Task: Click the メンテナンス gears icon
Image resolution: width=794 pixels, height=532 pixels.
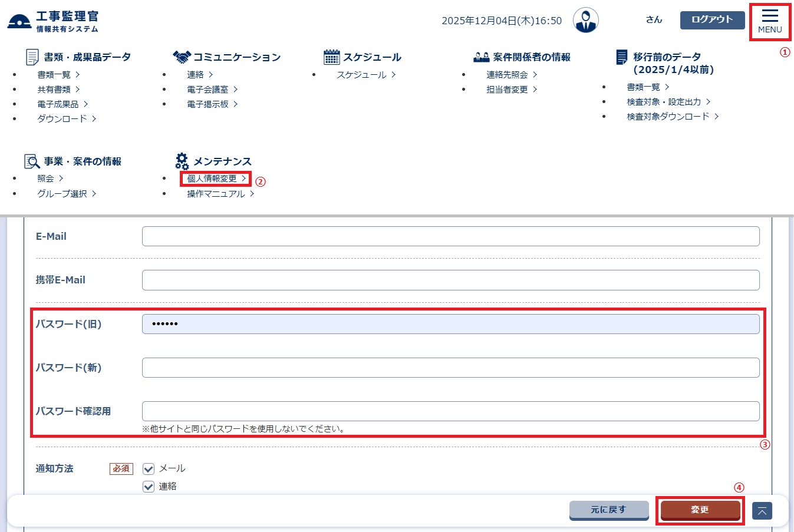Action: 182,161
